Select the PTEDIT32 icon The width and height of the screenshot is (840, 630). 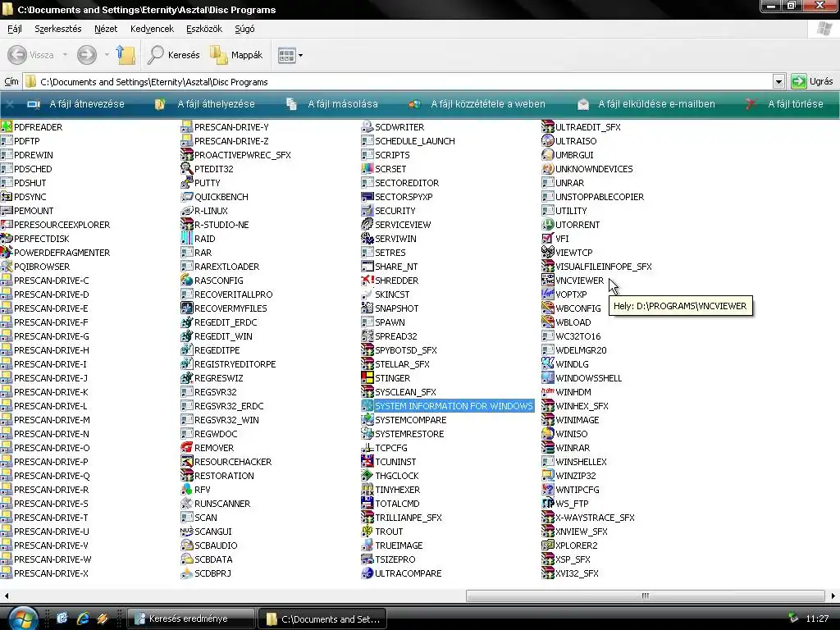tap(186, 169)
